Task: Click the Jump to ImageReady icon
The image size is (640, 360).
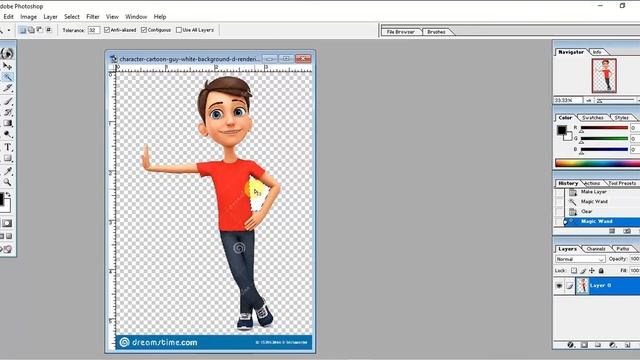Action: [7, 249]
